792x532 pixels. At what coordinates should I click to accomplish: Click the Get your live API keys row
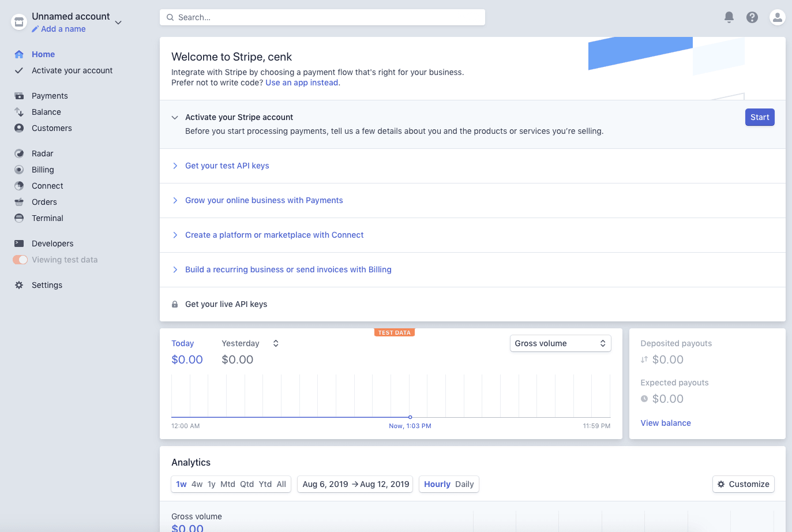(x=472, y=304)
